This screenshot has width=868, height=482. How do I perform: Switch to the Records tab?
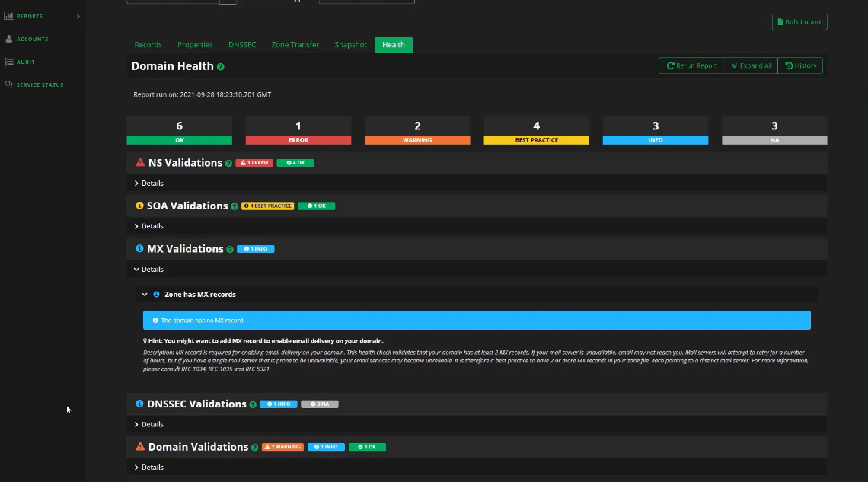coord(148,45)
